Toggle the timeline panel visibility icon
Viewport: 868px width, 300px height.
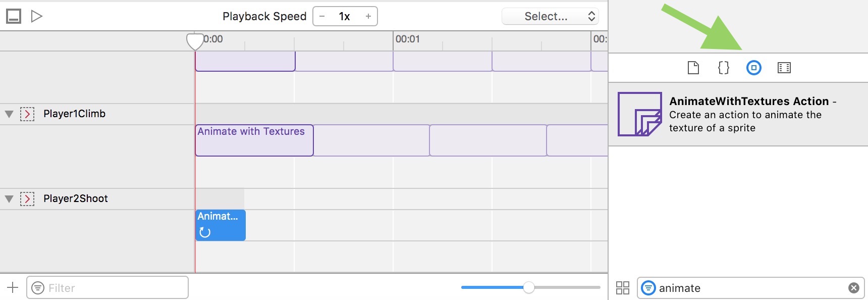14,16
